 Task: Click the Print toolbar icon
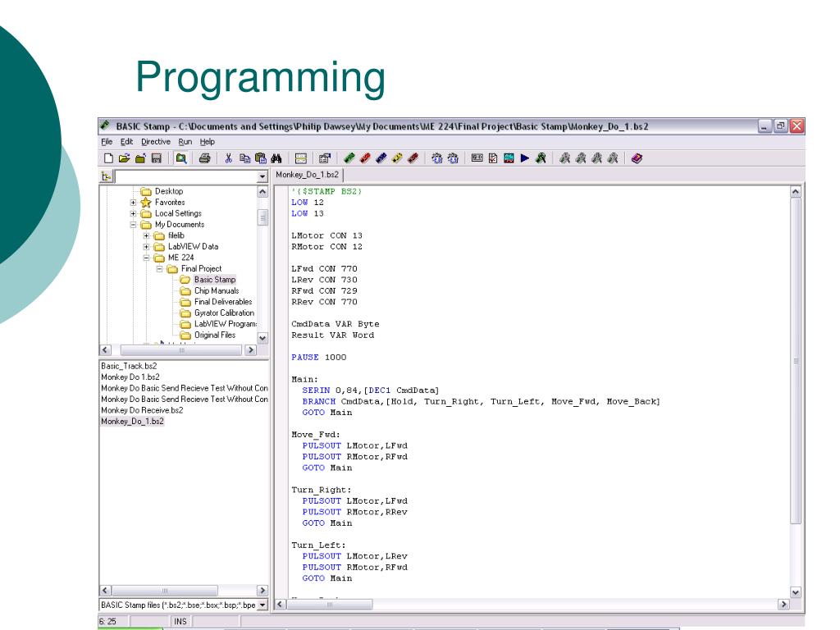click(x=204, y=158)
